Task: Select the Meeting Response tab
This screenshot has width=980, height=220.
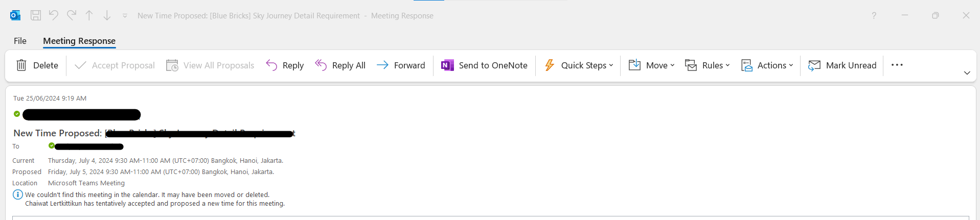Action: click(x=79, y=41)
